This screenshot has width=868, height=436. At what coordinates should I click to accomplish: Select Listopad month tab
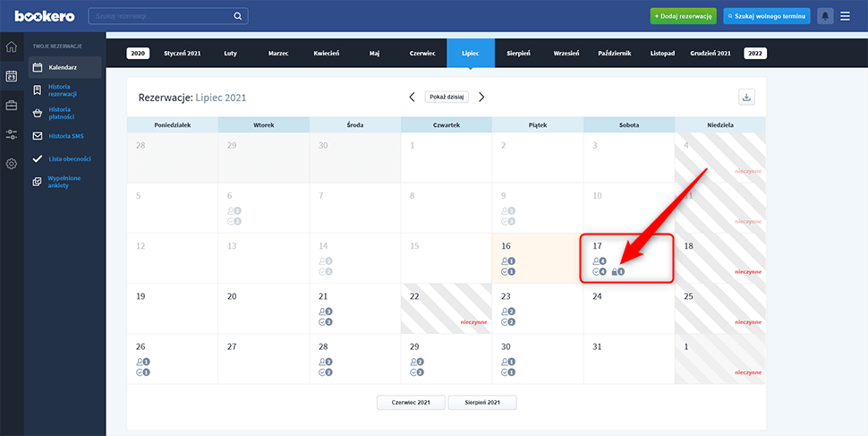click(662, 54)
